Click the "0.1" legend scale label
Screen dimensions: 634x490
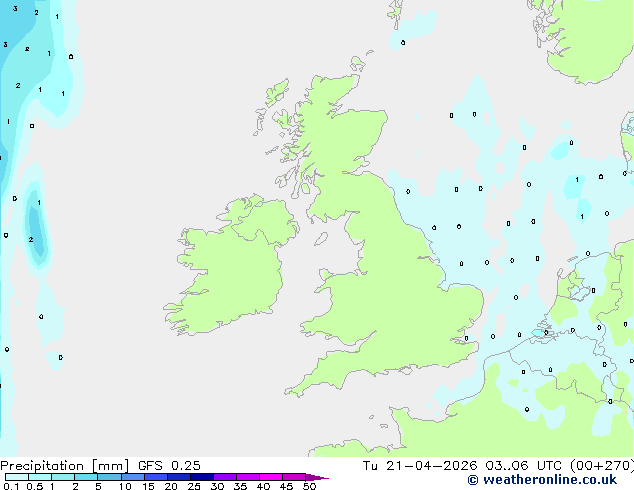click(x=11, y=486)
